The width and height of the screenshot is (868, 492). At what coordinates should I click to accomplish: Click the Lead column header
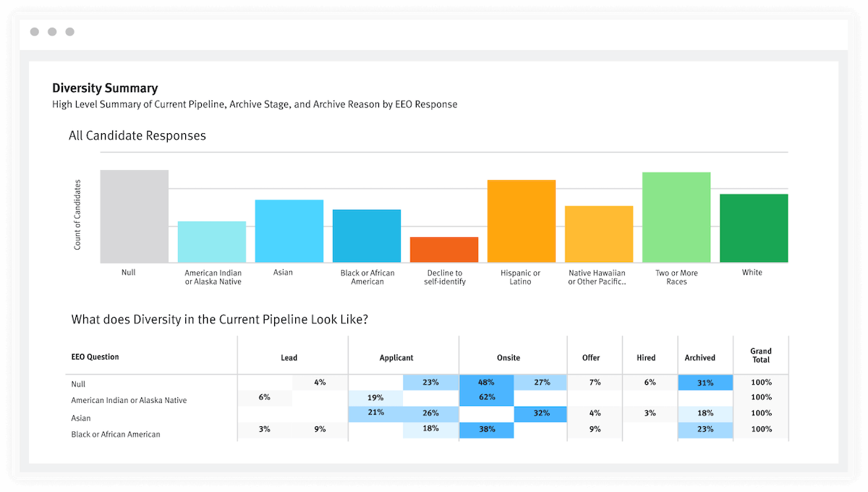point(289,357)
